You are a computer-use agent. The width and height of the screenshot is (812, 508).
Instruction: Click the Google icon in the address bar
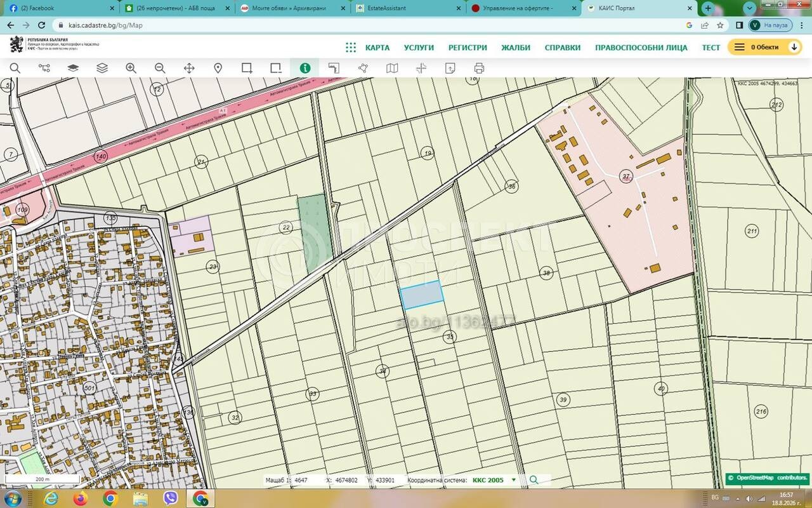click(689, 25)
